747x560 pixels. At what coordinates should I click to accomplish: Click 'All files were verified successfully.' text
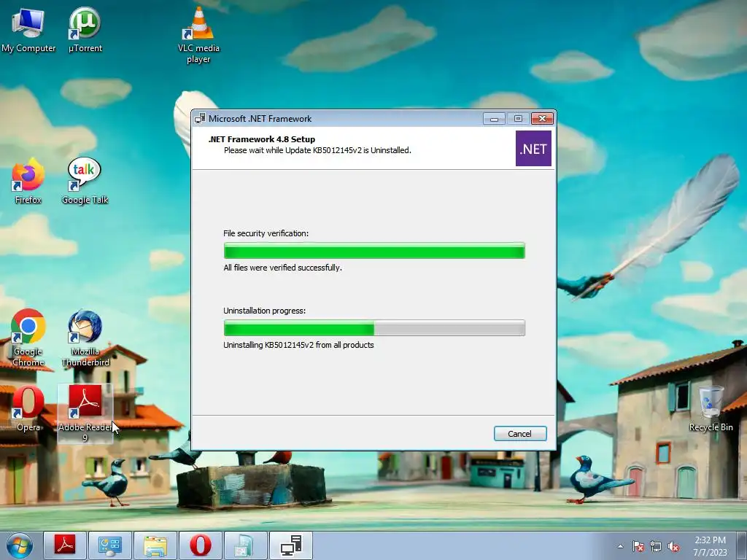tap(282, 268)
